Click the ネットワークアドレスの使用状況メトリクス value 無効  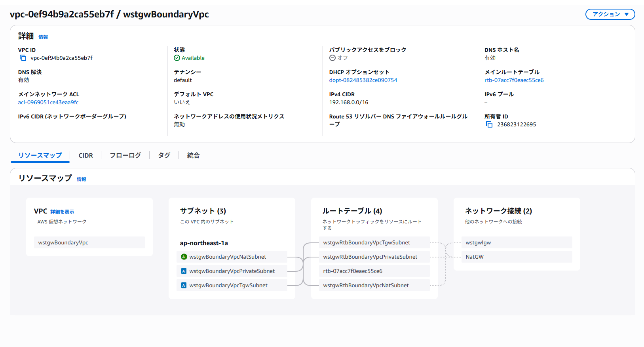tap(179, 124)
